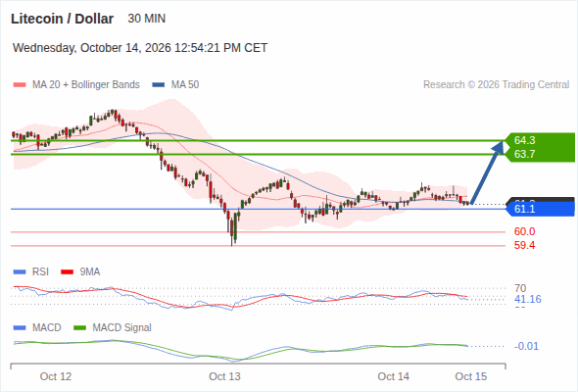Click the RSI 70 level label
The image size is (578, 392).
point(520,288)
